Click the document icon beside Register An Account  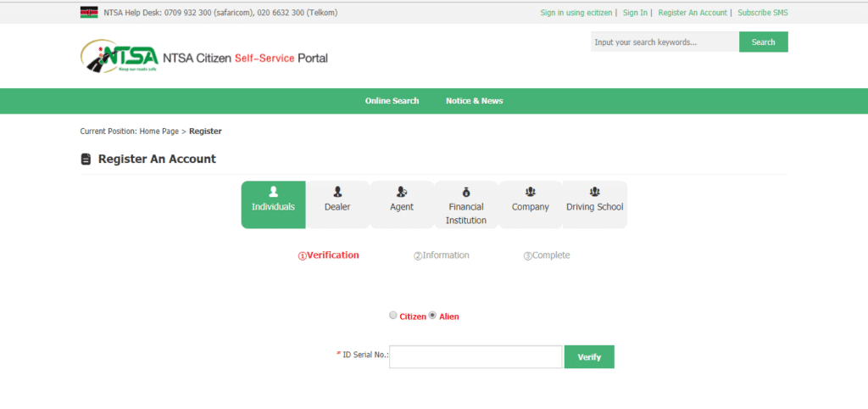pos(86,160)
